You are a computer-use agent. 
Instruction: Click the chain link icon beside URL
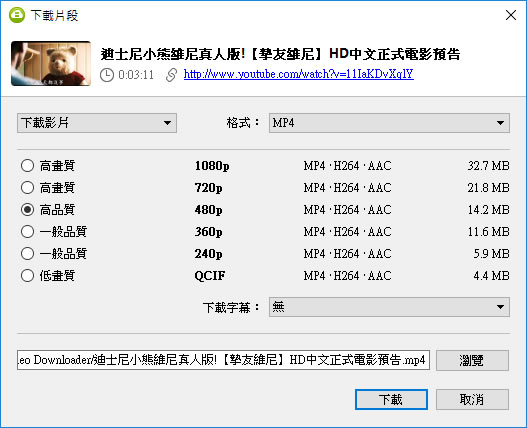pos(171,75)
